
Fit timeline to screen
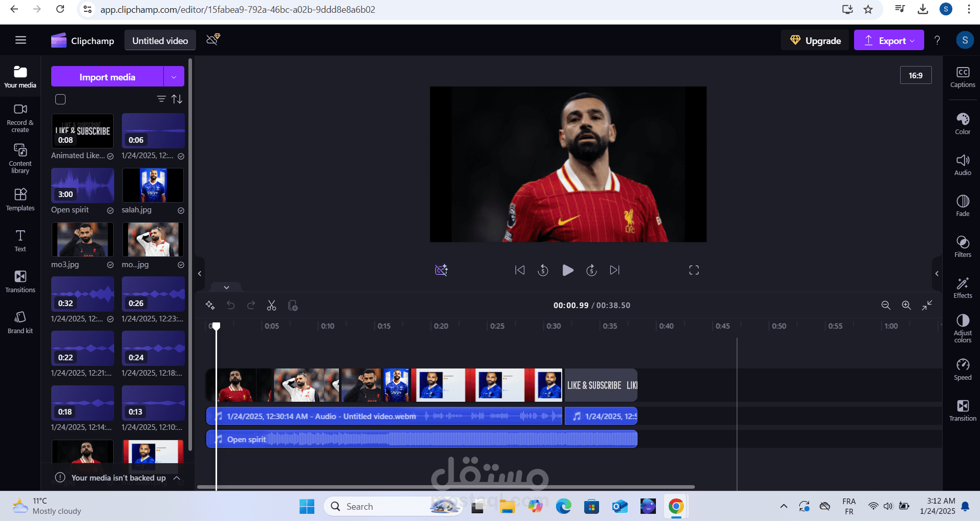click(x=927, y=305)
